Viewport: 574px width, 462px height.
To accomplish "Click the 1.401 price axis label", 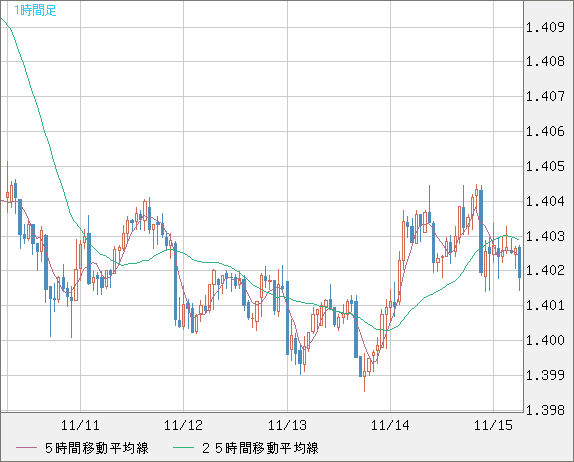I will pyautogui.click(x=545, y=305).
